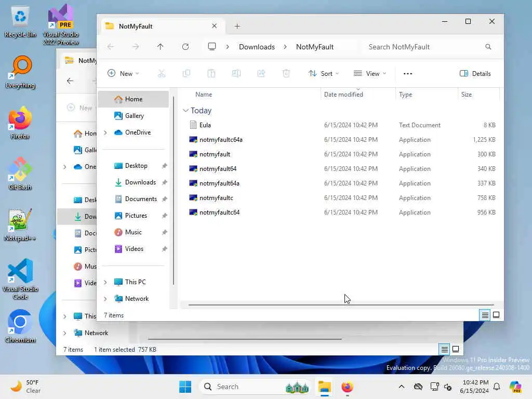This screenshot has height=399, width=532.
Task: Open the View dropdown menu
Action: [x=370, y=74]
